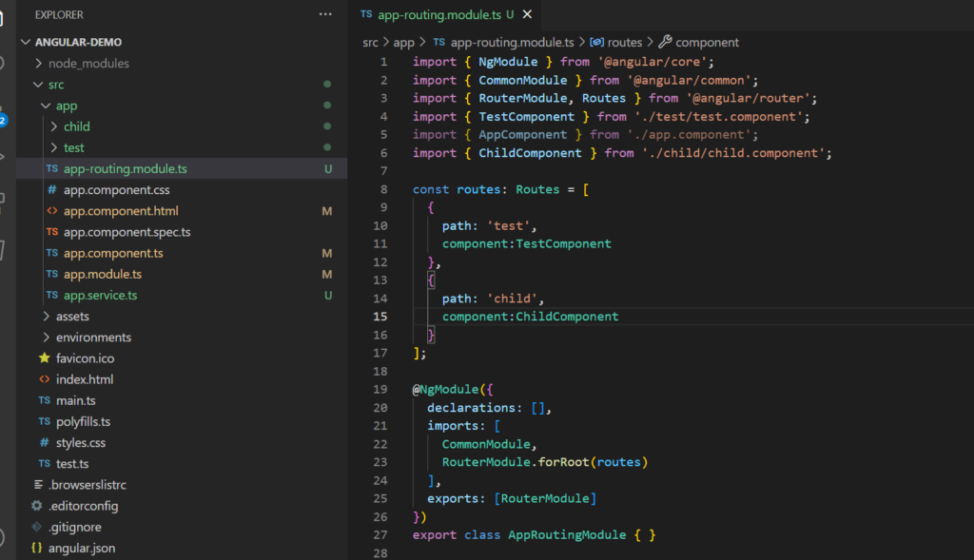Screen dimensions: 974x560
Task: Collapse the app folder chevron
Action: point(46,106)
